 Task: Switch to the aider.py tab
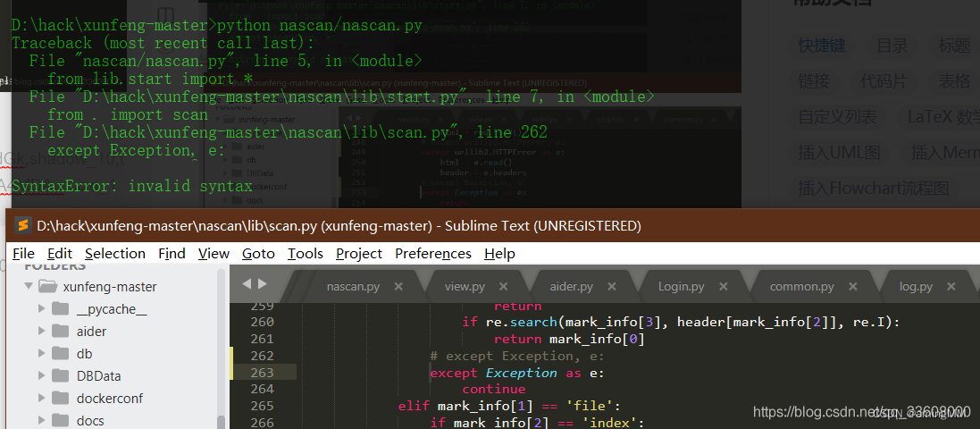pyautogui.click(x=571, y=287)
